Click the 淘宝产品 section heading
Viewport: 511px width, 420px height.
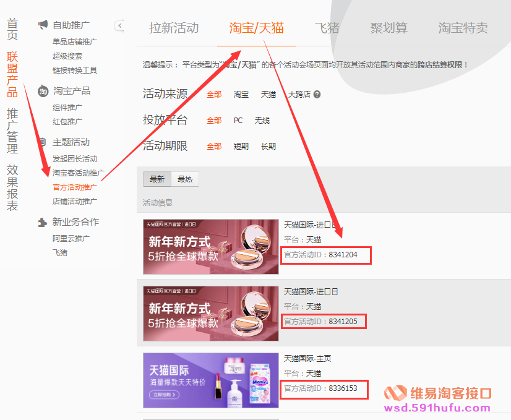tap(72, 91)
